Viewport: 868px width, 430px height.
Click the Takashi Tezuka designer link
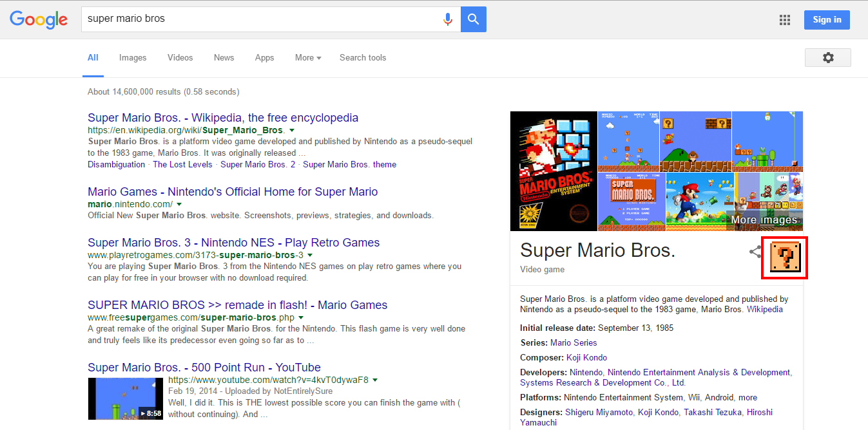point(713,412)
